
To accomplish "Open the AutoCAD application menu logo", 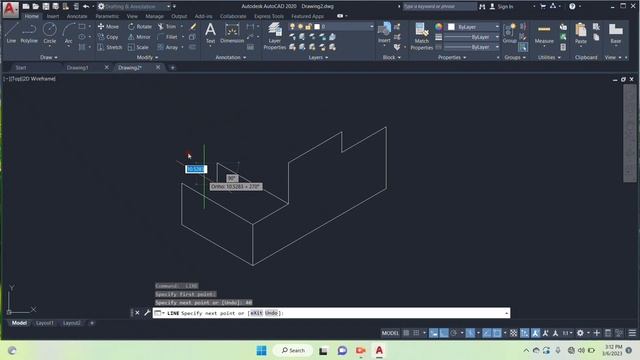I will tap(10, 9).
